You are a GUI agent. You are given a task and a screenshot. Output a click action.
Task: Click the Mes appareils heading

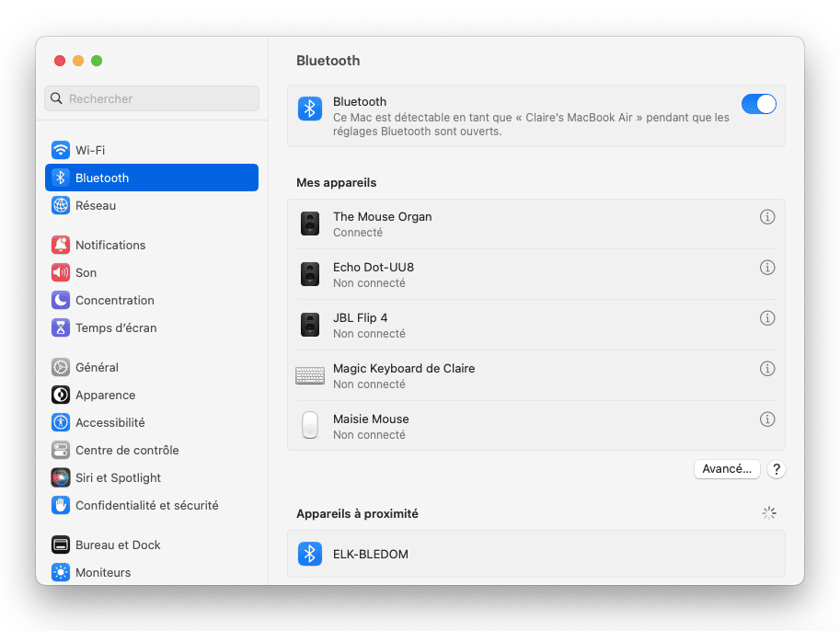337,183
